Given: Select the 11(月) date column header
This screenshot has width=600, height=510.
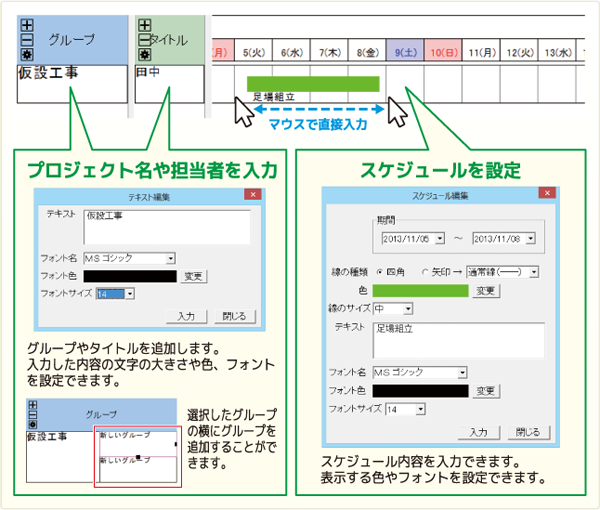Looking at the screenshot, I should [481, 52].
